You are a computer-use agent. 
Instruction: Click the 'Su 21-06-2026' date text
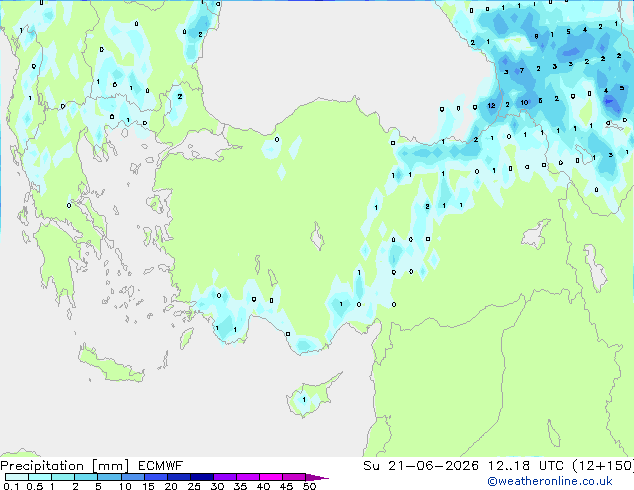(421, 466)
